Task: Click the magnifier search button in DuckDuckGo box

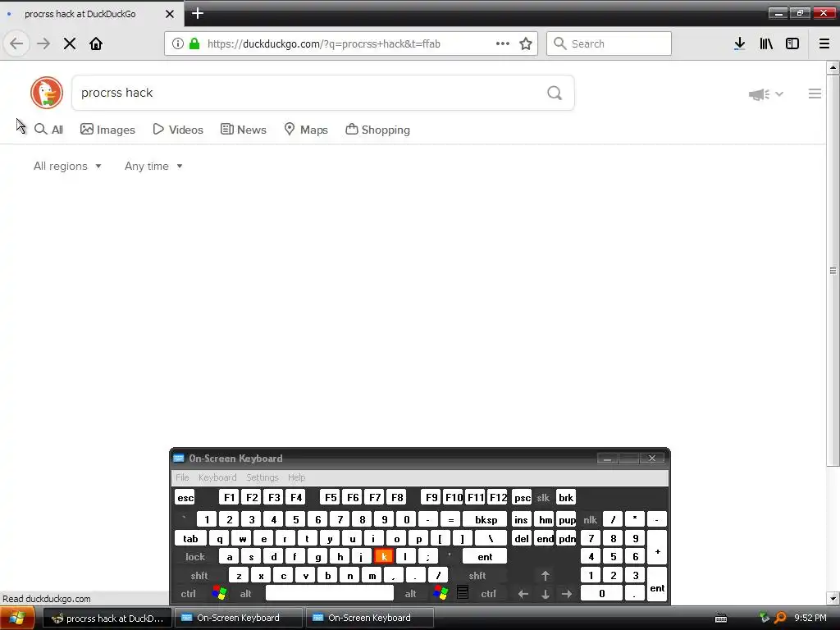Action: click(555, 94)
